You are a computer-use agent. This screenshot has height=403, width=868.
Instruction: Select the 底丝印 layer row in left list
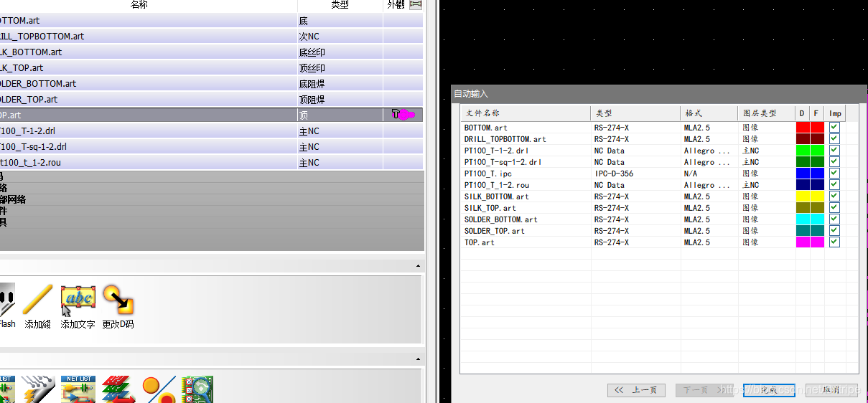[211, 52]
